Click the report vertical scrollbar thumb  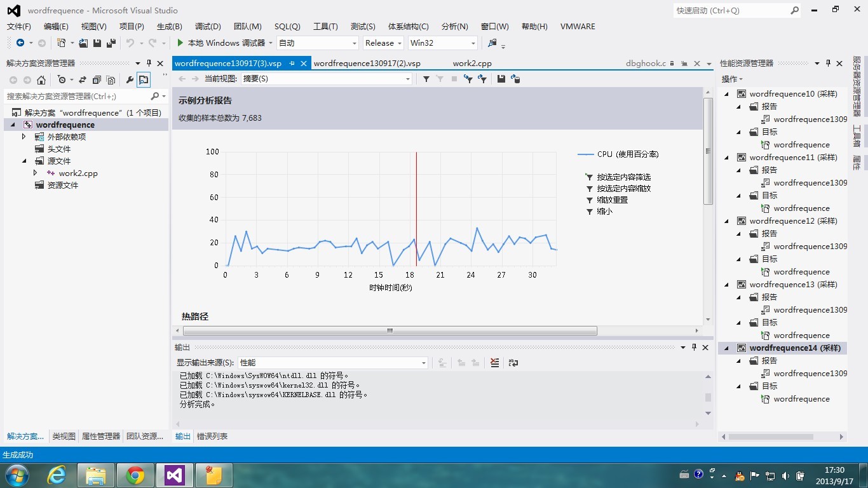tap(708, 151)
